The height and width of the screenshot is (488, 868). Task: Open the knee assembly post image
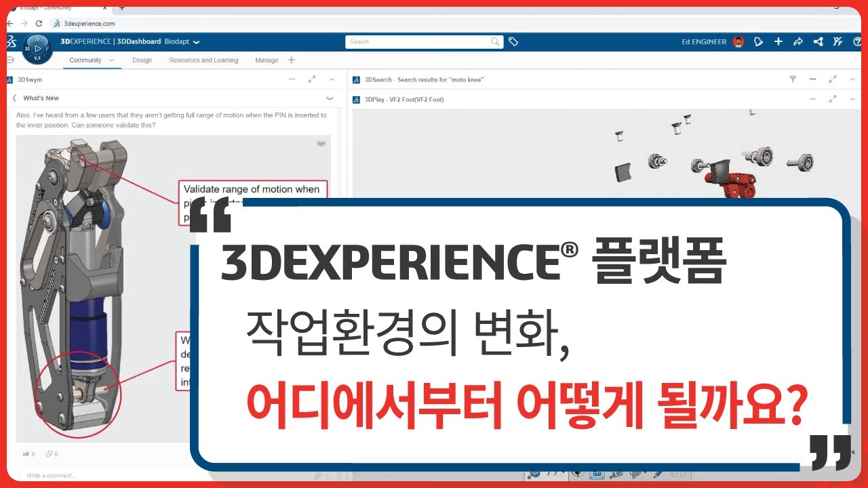pos(174,289)
